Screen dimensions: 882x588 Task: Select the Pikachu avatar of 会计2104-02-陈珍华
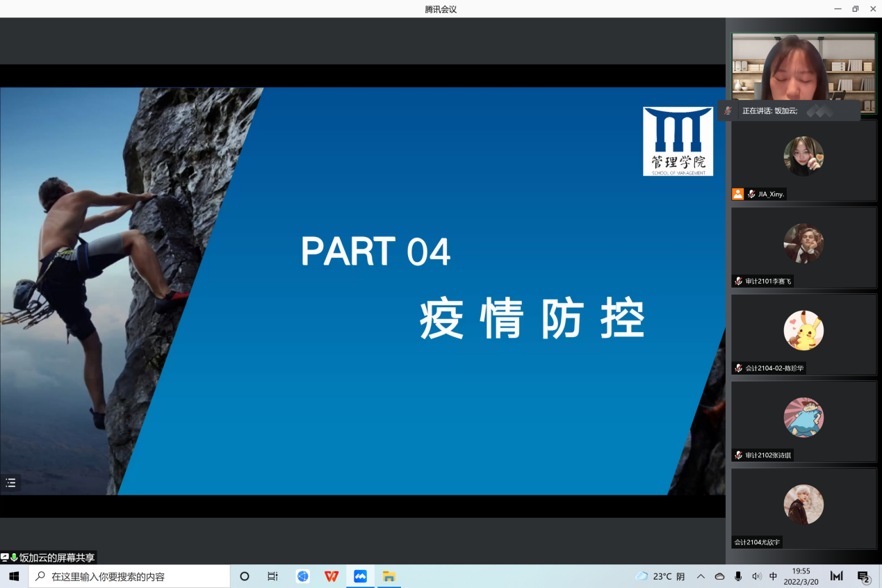(x=803, y=330)
